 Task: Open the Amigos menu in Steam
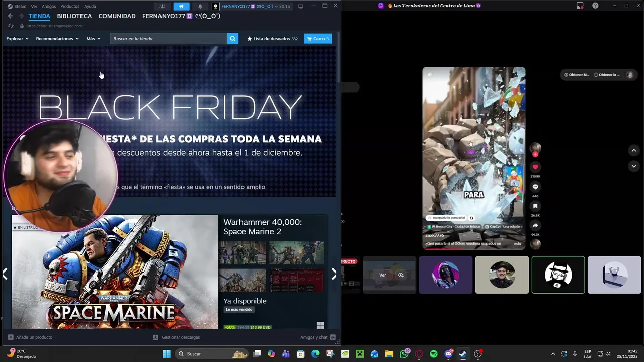[49, 6]
